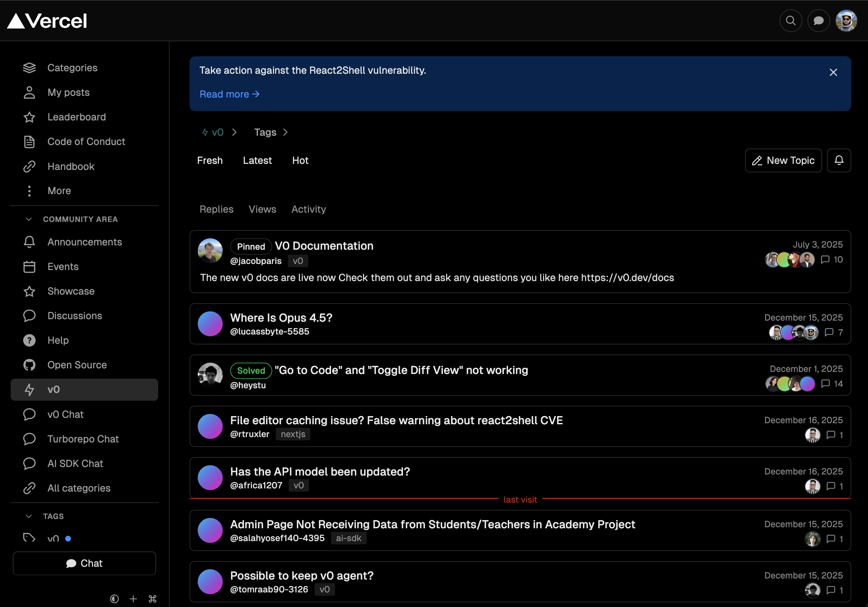Viewport: 868px width, 607px height.
Task: Open keyboard shortcuts via the command icon
Action: pyautogui.click(x=153, y=599)
